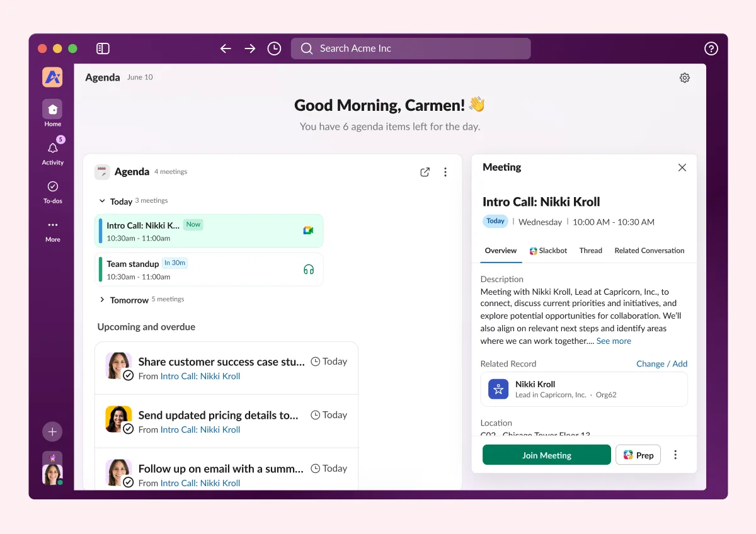The image size is (756, 534).
Task: Click Today due date on Share customer success
Action: click(x=329, y=361)
